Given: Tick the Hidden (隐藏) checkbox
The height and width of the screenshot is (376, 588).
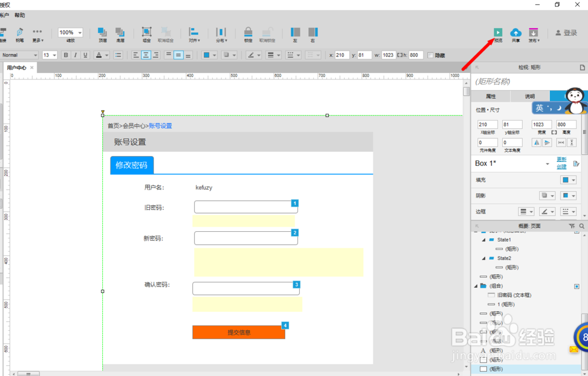Looking at the screenshot, I should coord(430,55).
